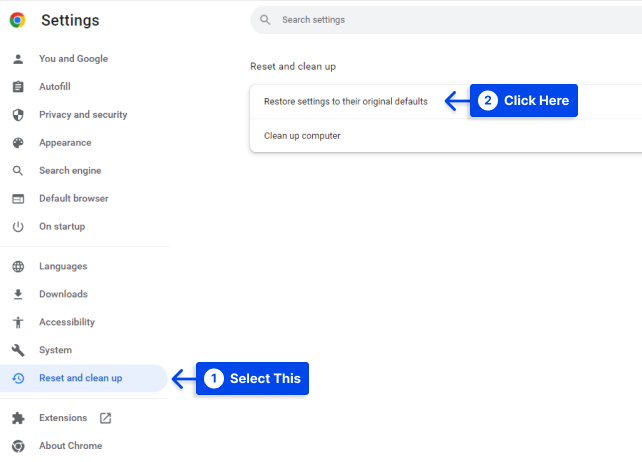Viewport: 642px width, 462px height.
Task: Click the Privacy and security shield icon
Action: point(18,115)
